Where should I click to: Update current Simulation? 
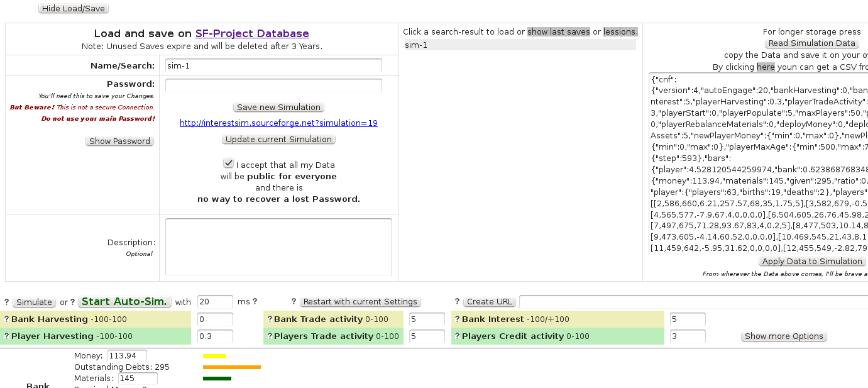tap(278, 139)
